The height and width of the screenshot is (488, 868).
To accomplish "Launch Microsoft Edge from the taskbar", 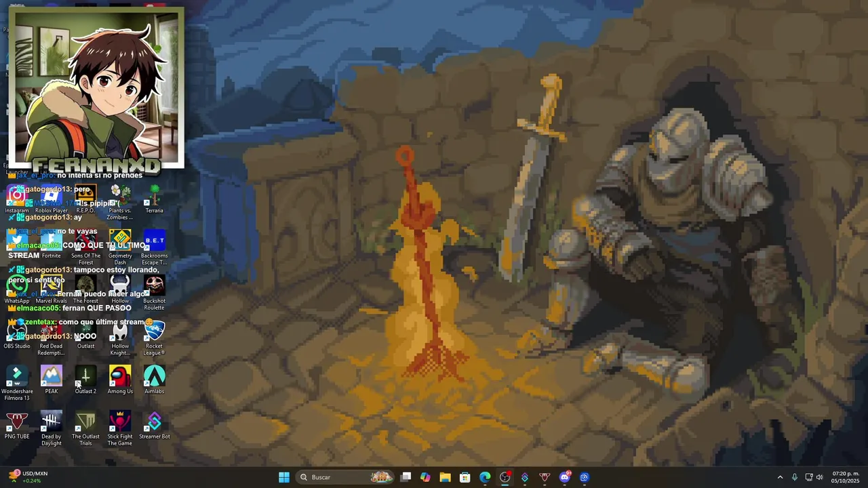I will 485,477.
